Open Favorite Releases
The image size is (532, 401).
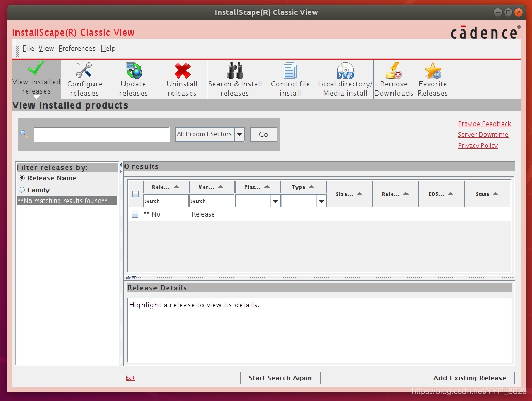pos(433,79)
